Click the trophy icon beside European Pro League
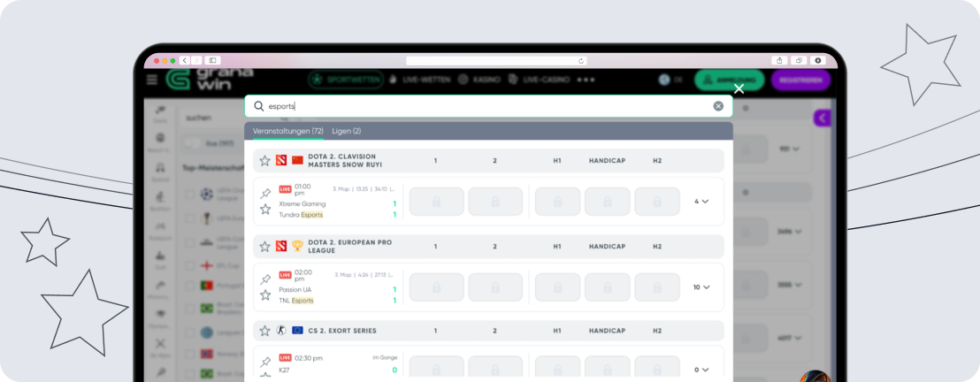Image resolution: width=980 pixels, height=382 pixels. tap(297, 247)
